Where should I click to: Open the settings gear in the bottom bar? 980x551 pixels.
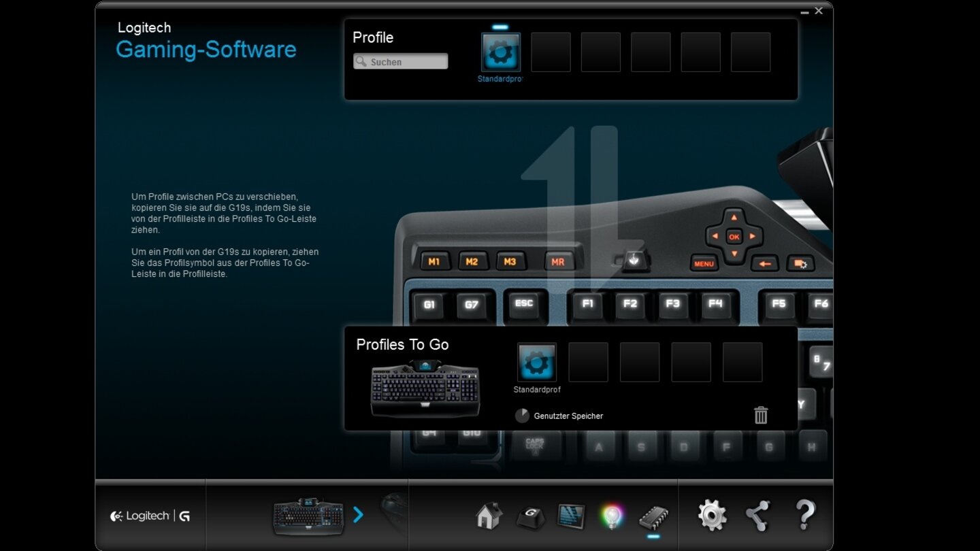tap(712, 515)
